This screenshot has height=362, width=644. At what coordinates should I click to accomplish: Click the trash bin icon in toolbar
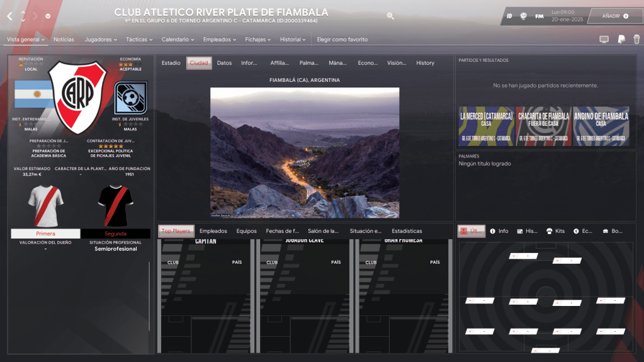pyautogui.click(x=636, y=40)
